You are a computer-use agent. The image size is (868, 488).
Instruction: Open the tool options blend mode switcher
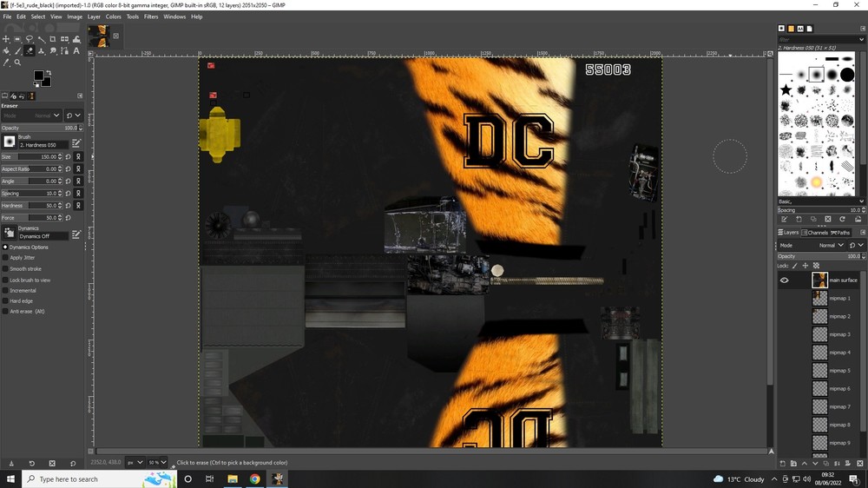[x=74, y=115]
